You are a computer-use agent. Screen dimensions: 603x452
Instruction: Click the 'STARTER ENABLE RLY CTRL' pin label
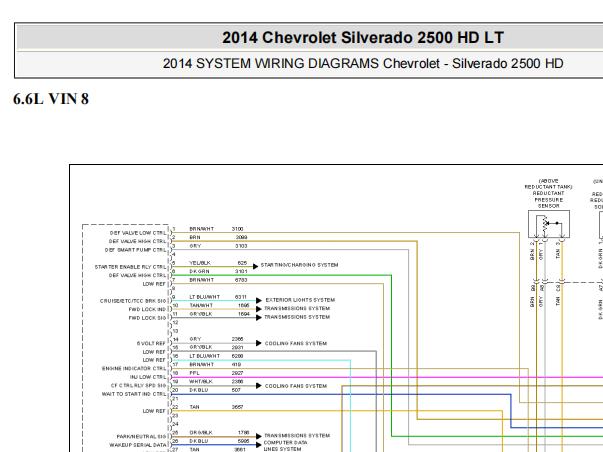click(x=130, y=267)
